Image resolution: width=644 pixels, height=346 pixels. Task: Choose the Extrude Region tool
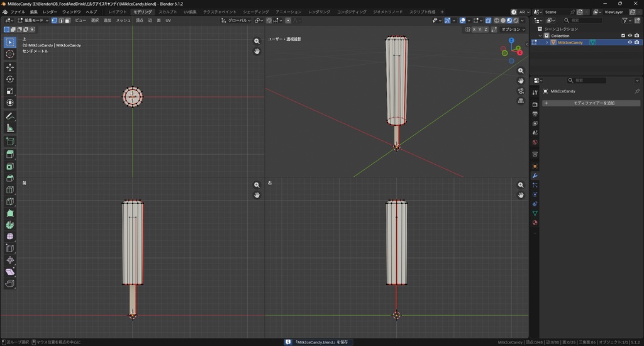pos(10,154)
